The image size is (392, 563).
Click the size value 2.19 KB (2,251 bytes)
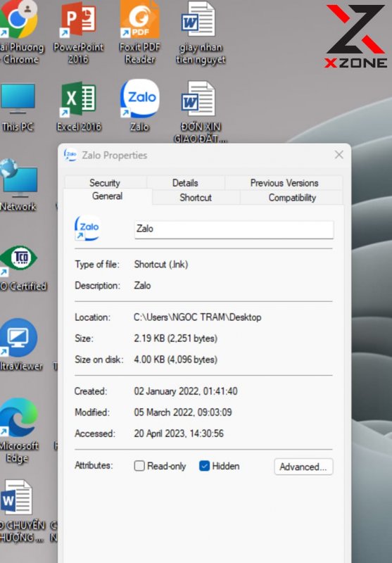point(175,339)
